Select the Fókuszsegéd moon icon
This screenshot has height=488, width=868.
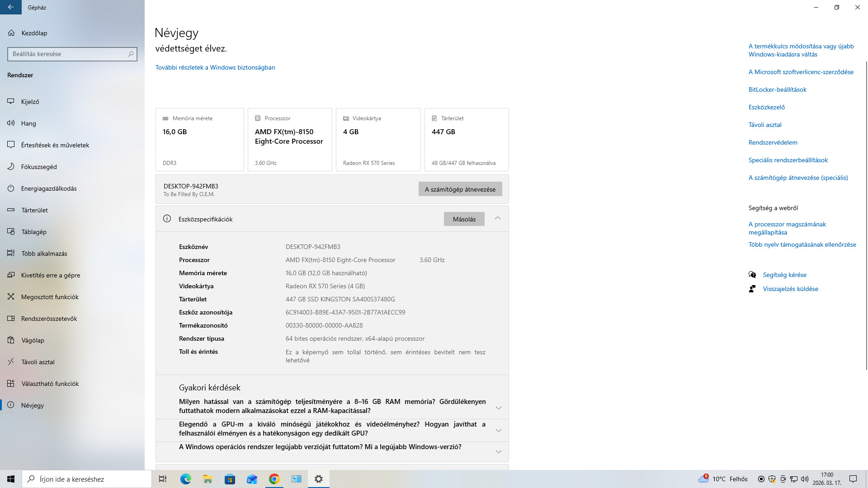tap(11, 167)
